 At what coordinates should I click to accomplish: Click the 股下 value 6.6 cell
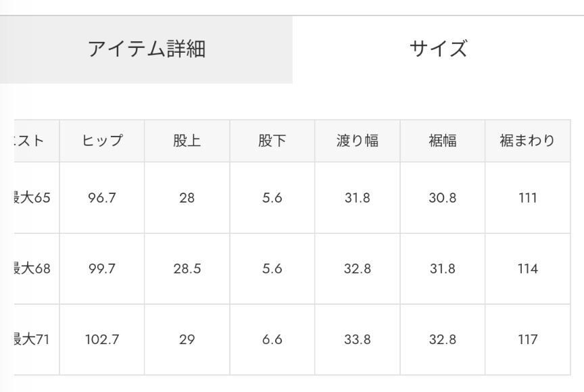pos(272,340)
